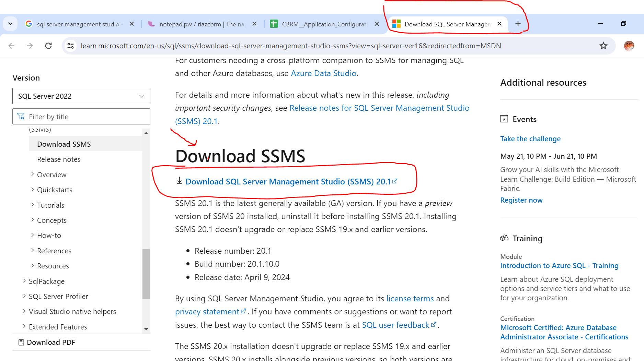Open a new tab with the plus button
This screenshot has width=644, height=361.
point(518,24)
